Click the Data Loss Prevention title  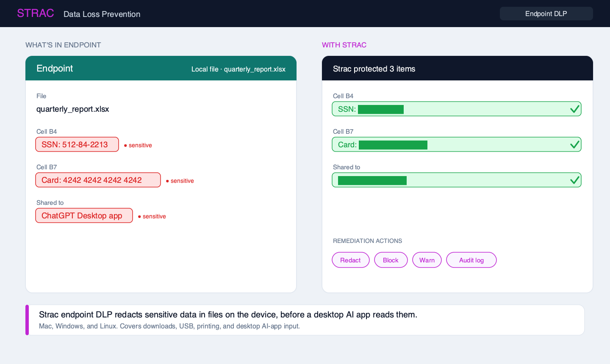click(102, 14)
